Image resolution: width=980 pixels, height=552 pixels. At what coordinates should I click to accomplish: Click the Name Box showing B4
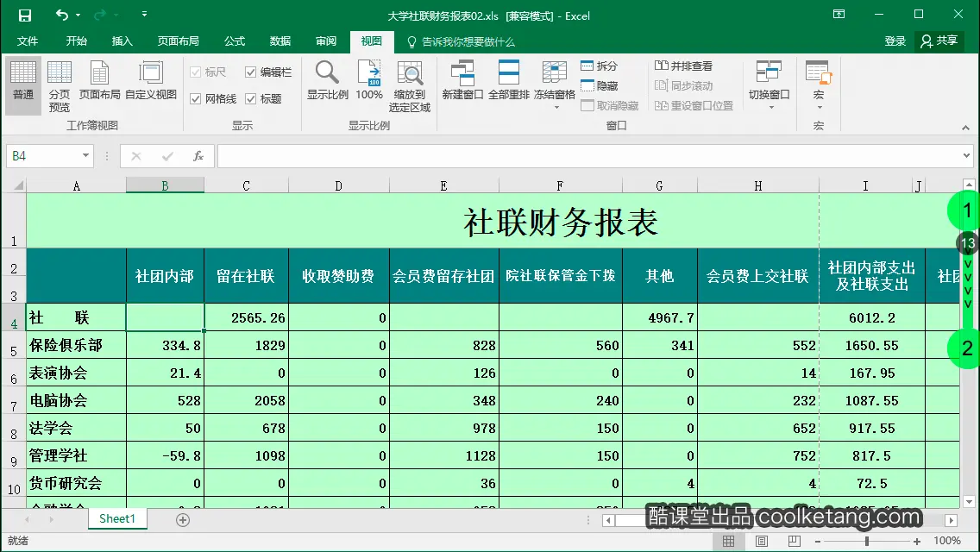44,155
